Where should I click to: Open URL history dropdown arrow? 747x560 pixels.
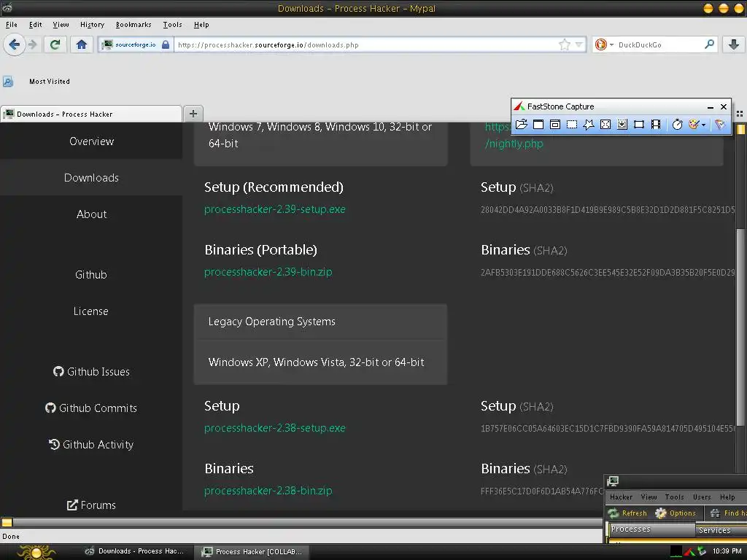point(578,44)
